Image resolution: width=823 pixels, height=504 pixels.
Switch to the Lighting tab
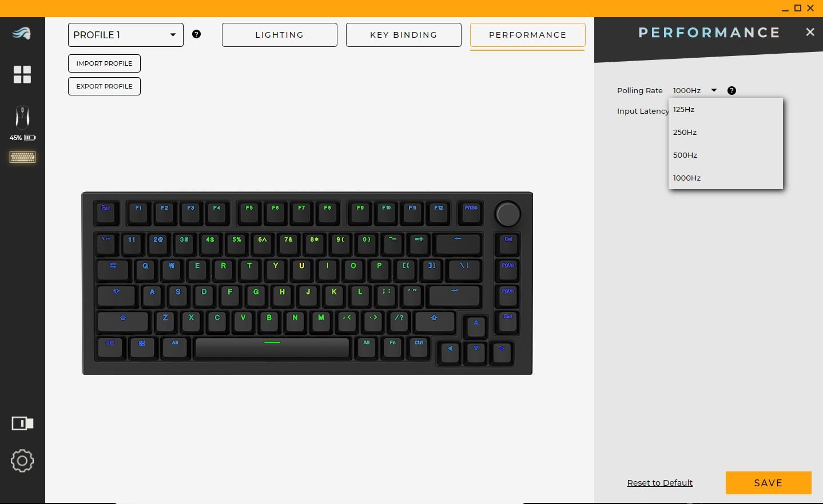tap(280, 35)
